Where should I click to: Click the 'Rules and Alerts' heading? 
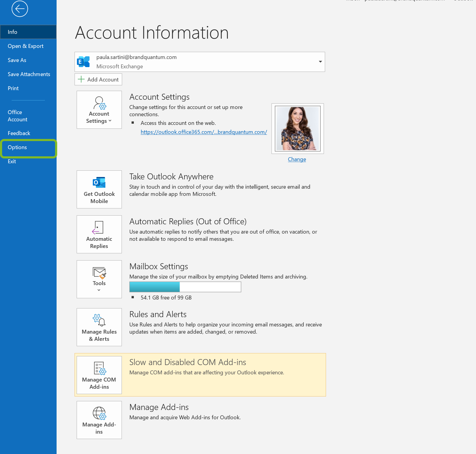point(158,314)
